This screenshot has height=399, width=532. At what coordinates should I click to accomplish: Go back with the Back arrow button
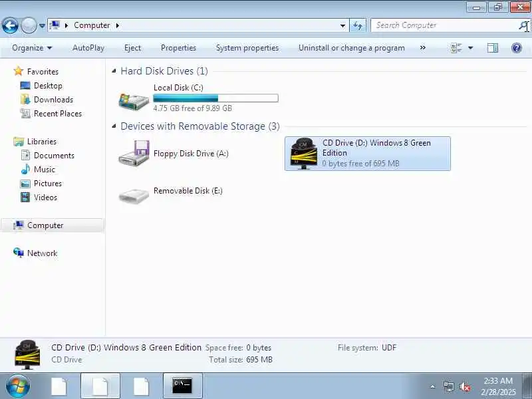(10, 25)
